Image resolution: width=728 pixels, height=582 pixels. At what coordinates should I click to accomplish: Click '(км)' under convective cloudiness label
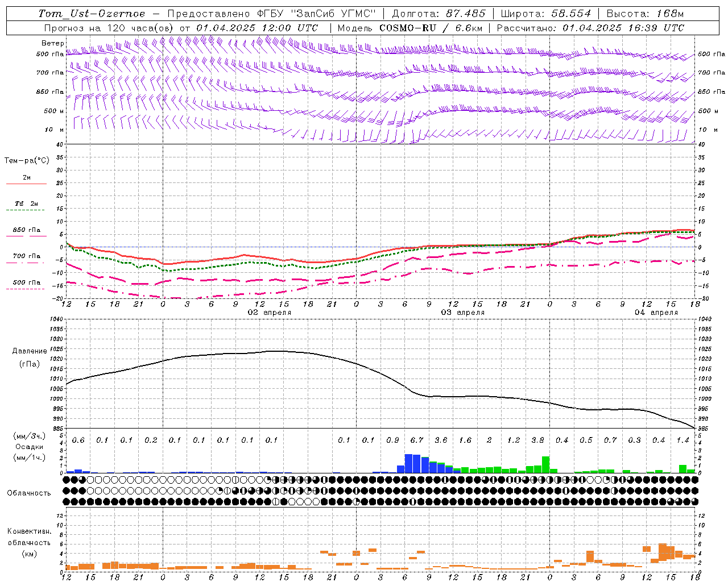click(x=29, y=554)
